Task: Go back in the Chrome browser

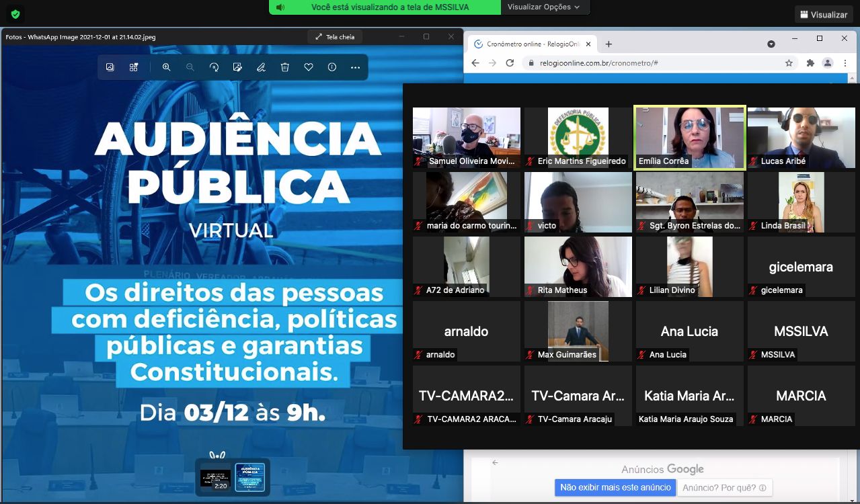Action: [x=475, y=63]
